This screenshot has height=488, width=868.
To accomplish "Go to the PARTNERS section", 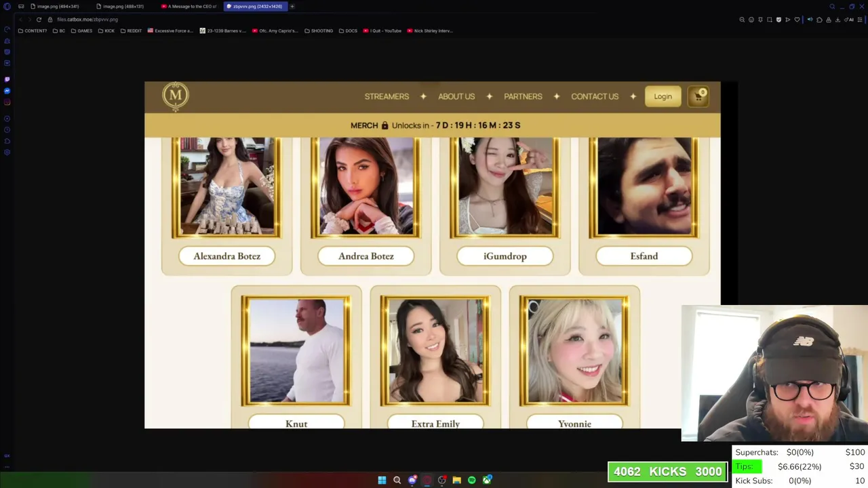I will pos(523,96).
